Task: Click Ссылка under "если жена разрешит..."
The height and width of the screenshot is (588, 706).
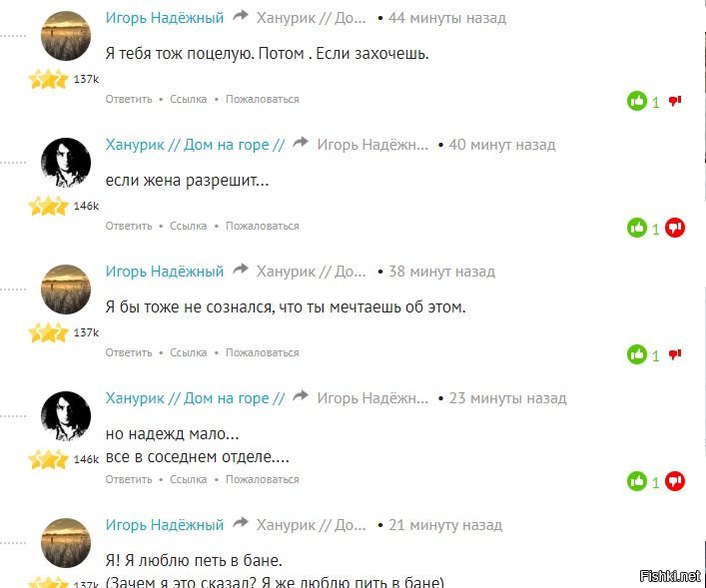Action: point(188,226)
